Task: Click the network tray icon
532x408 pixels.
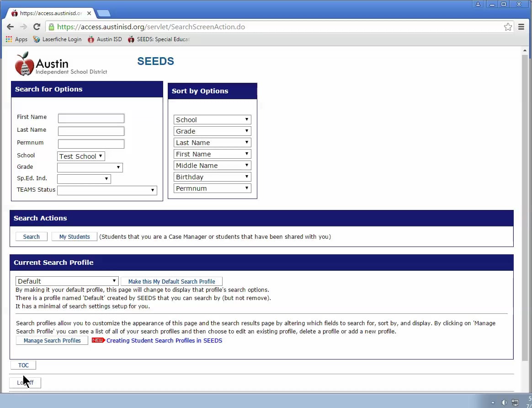Action: [x=515, y=403]
